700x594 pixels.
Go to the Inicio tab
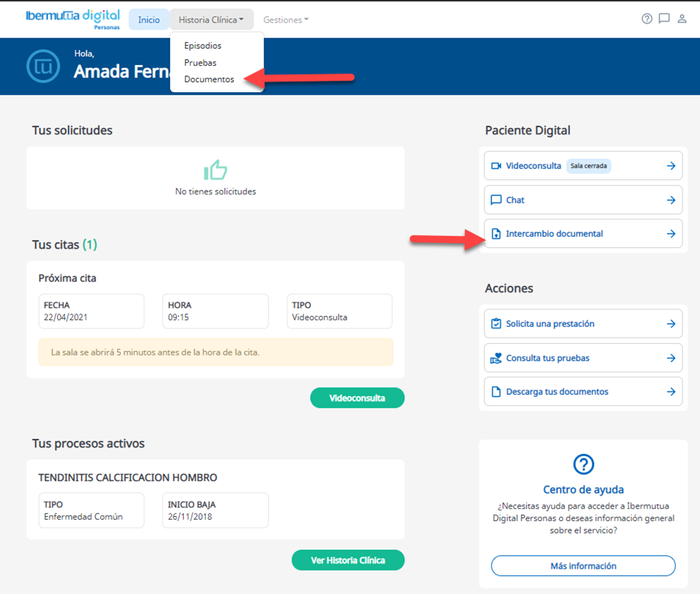(149, 19)
